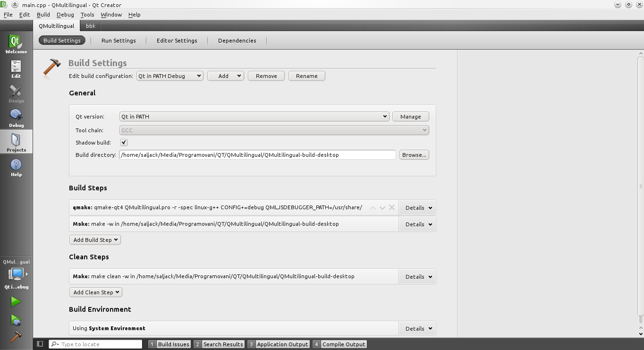The width and height of the screenshot is (644, 350).
Task: Expand Details of the qmake step
Action: tap(418, 207)
